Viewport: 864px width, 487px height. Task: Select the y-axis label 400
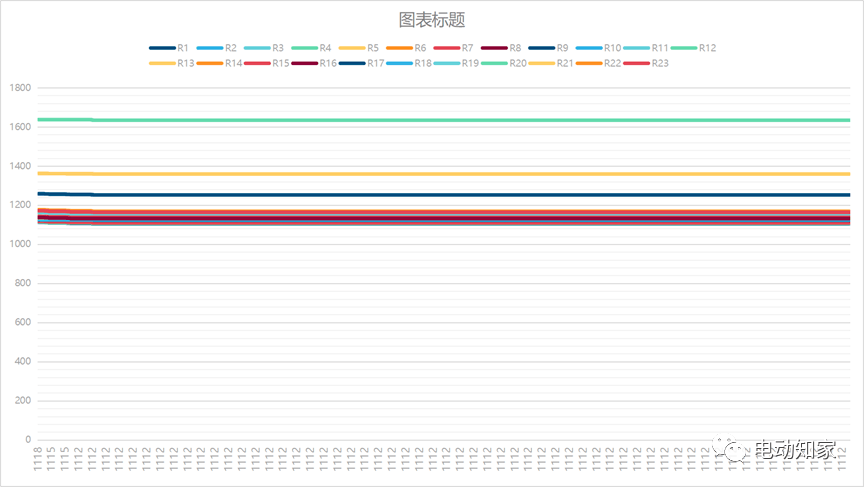[x=23, y=361]
